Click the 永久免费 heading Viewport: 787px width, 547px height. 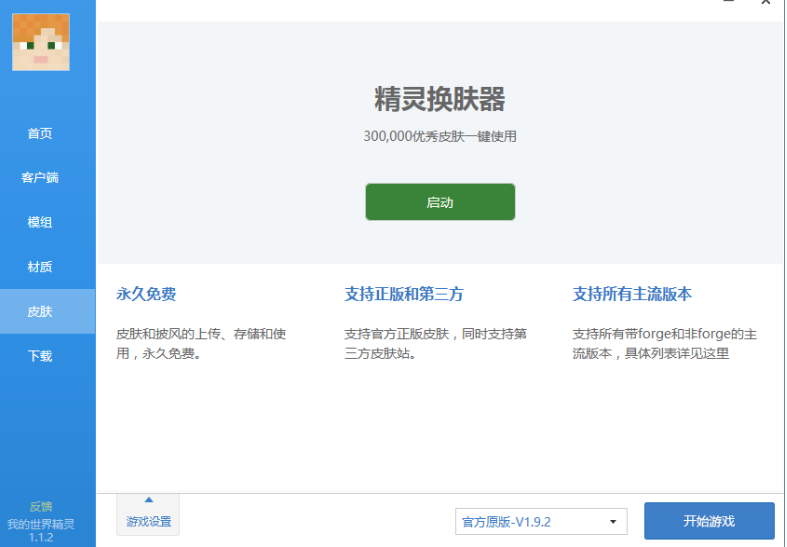(x=146, y=294)
